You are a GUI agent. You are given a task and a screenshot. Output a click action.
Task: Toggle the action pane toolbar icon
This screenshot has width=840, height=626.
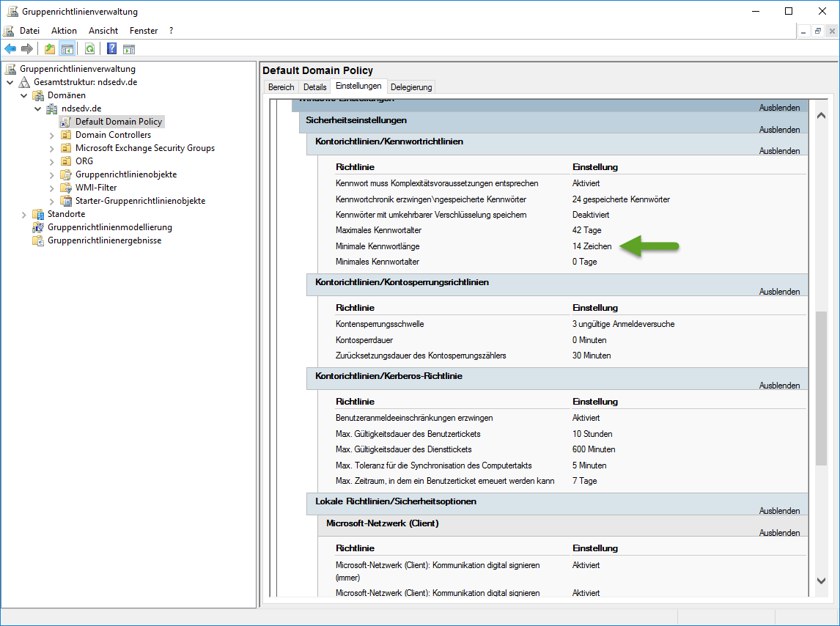[129, 49]
